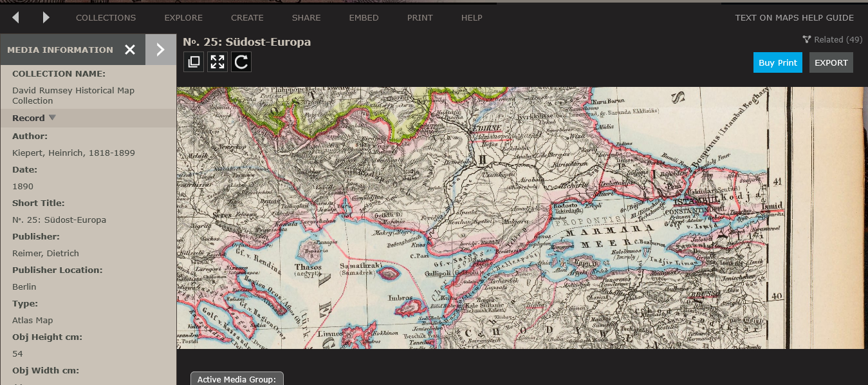Select author Kiepert, Heinrich, 1818-1899
Viewport: 868px width, 385px height.
[73, 153]
